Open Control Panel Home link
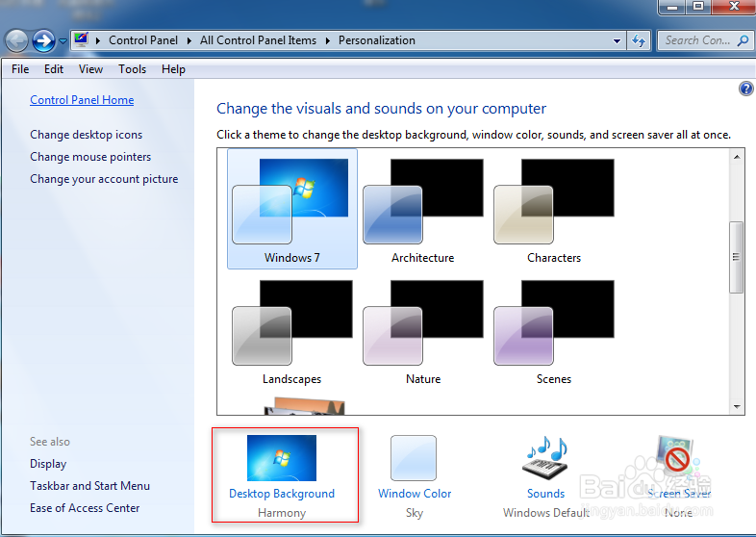Image resolution: width=756 pixels, height=537 pixels. [x=82, y=100]
